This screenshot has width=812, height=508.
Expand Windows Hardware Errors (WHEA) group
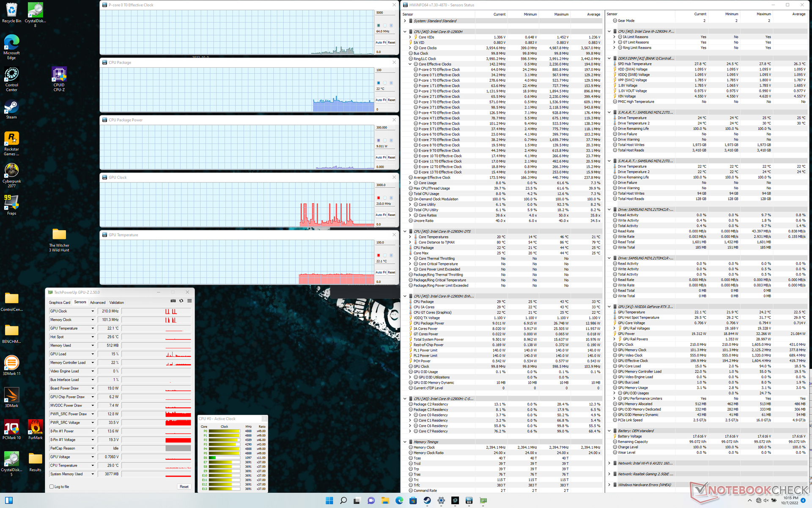click(x=609, y=485)
